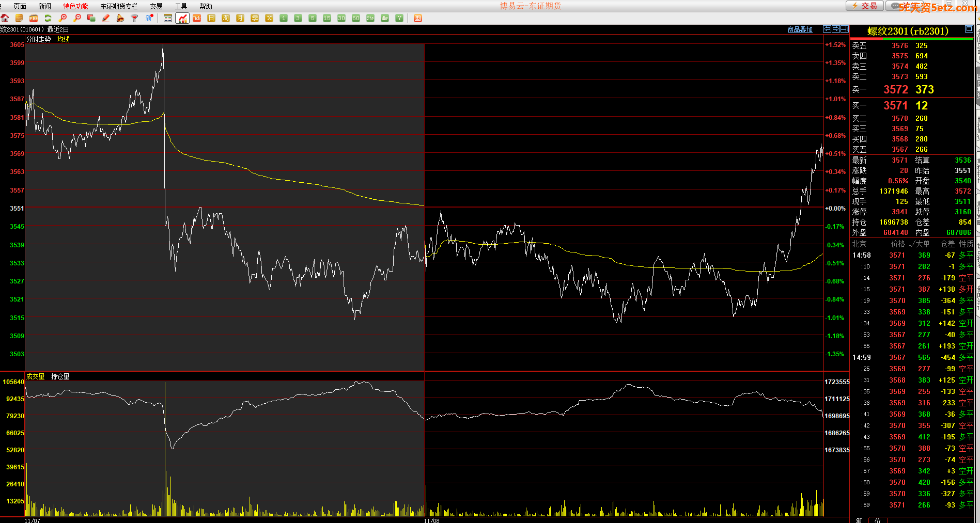Click the 商品叠加 link
980x523 pixels.
point(800,29)
